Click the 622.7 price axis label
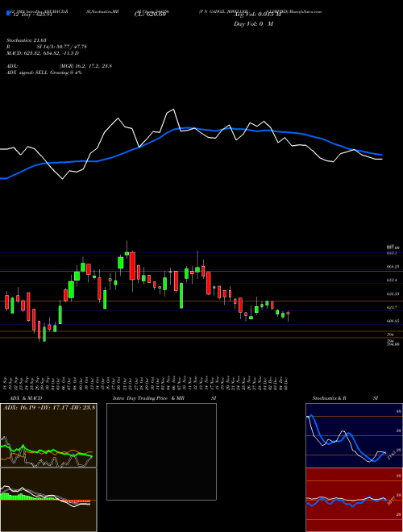This screenshot has height=532, width=403. (392, 307)
